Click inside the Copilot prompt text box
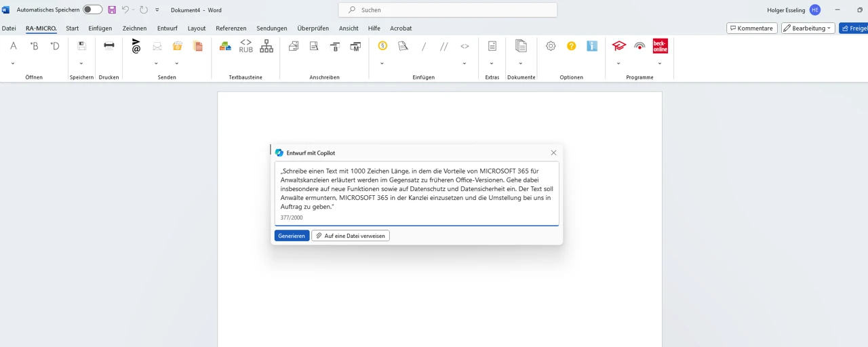Image resolution: width=868 pixels, height=347 pixels. pos(417,193)
